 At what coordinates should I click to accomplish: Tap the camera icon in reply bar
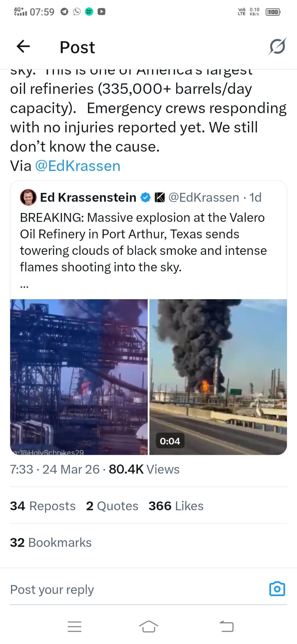[277, 589]
